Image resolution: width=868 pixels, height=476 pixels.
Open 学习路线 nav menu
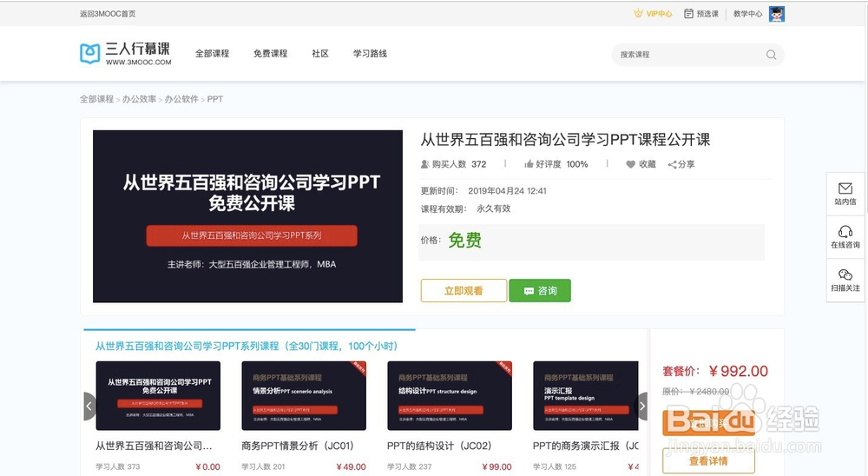click(370, 54)
